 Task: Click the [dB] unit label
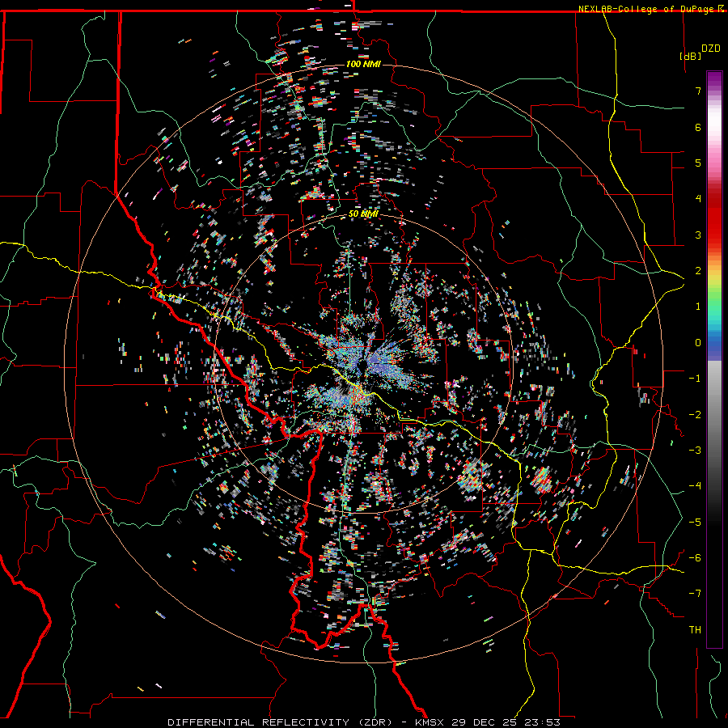point(691,56)
